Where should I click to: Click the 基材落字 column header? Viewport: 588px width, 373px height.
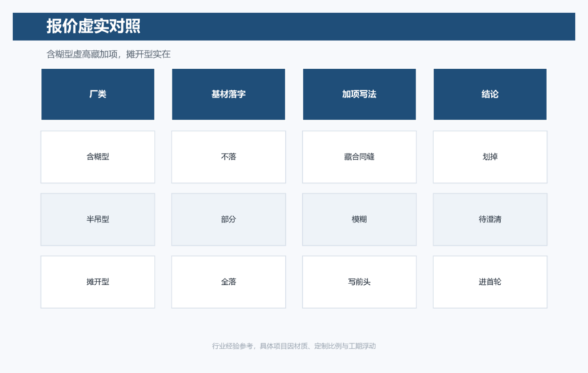click(228, 94)
